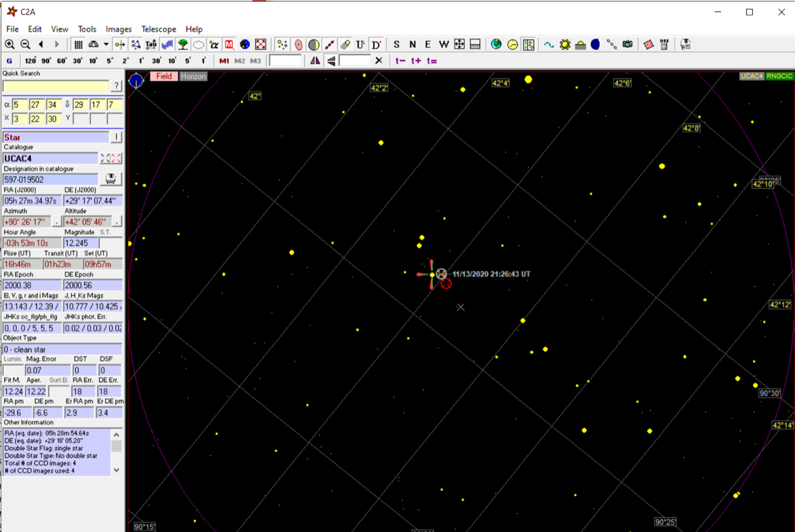Open dropdown arrow next to dome icon
Image resolution: width=795 pixels, height=532 pixels.
click(106, 44)
